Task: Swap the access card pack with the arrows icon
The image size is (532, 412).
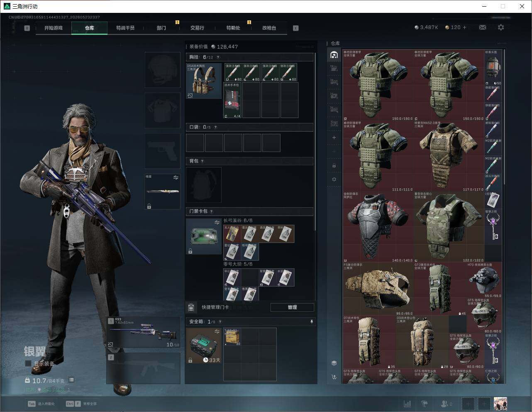Action: (217, 223)
